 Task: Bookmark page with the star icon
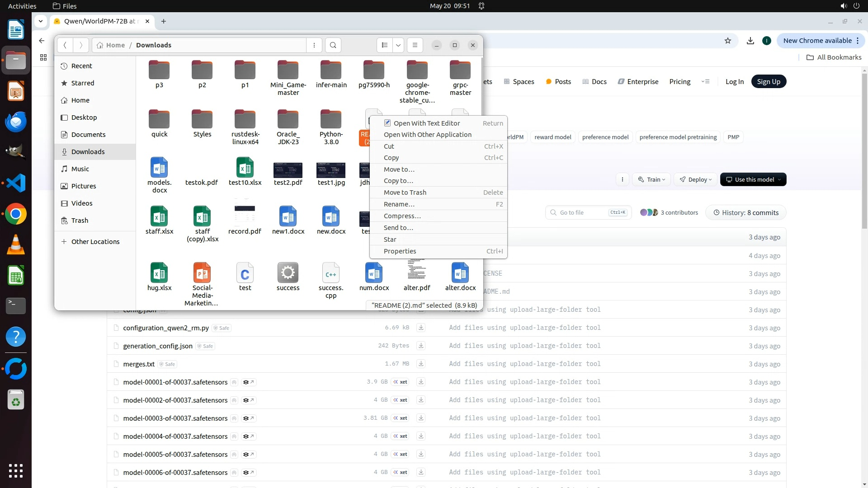pos(728,41)
